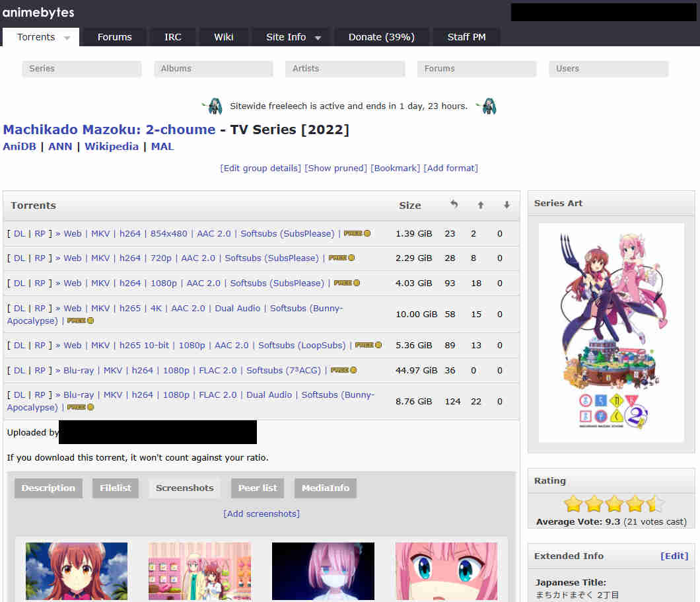700x602 pixels.
Task: Open the Forums navigation tab
Action: 115,37
